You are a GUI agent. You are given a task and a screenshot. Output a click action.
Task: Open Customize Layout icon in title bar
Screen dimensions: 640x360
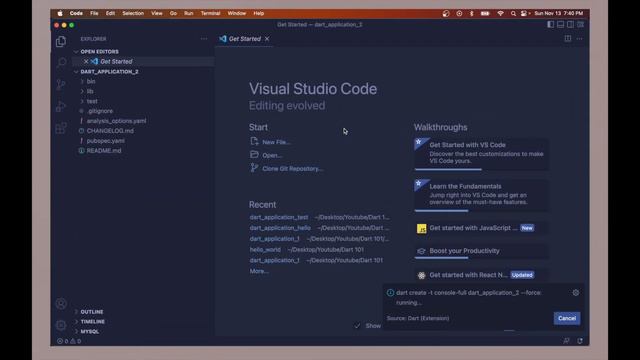[580, 24]
